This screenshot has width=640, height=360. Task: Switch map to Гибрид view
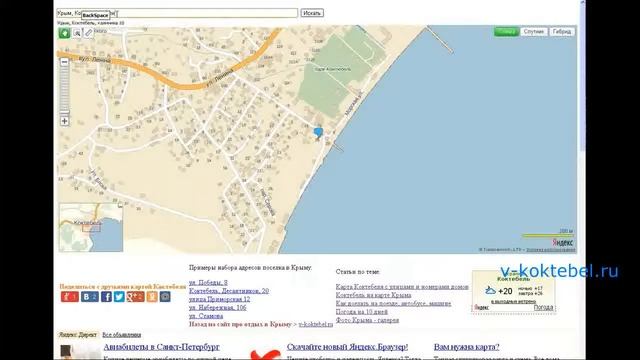[x=562, y=32]
